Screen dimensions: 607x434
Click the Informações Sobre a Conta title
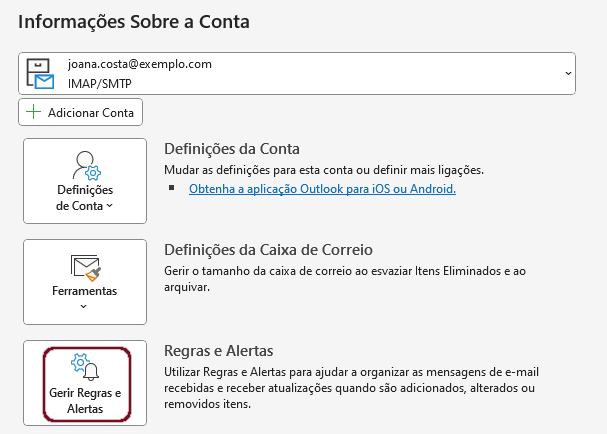[x=134, y=22]
